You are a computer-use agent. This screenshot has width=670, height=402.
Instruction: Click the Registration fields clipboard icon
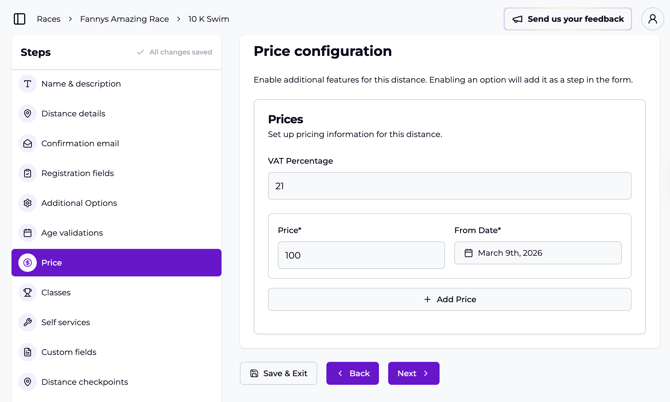pos(28,173)
